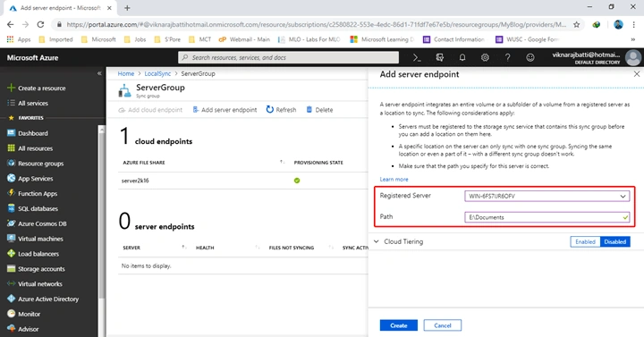Open new browser tab plus button
Image resolution: width=644 pixels, height=337 pixels.
pyautogui.click(x=127, y=8)
